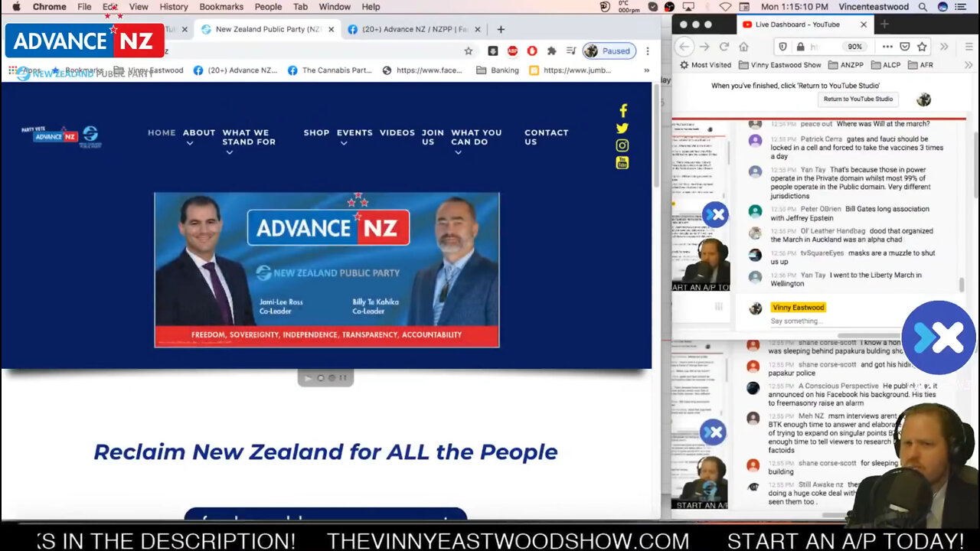This screenshot has height=551, width=980.
Task: Click the red Opera extension icon in Chrome
Action: click(x=532, y=51)
